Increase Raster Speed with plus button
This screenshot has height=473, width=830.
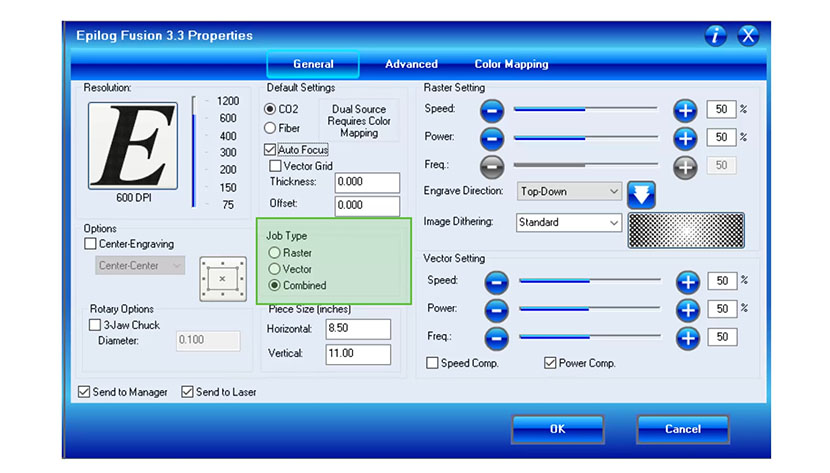point(684,109)
